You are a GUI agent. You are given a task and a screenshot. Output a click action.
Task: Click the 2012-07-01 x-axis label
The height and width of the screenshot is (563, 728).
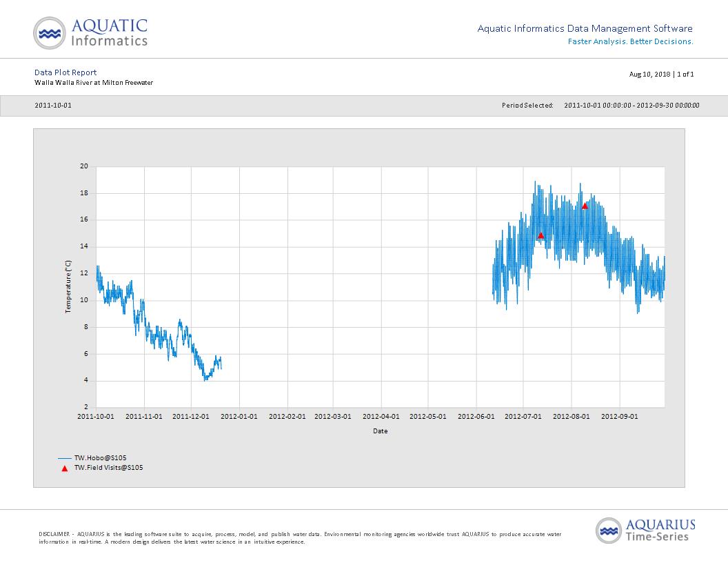pos(523,417)
